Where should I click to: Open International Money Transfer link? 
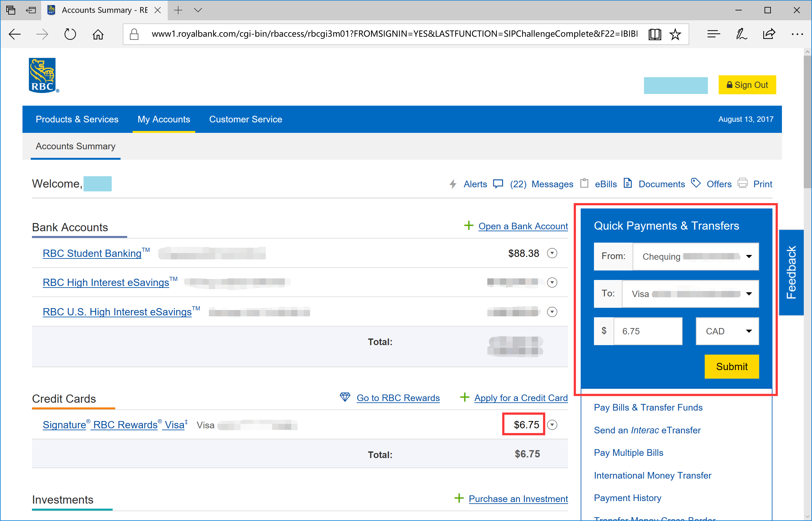pyautogui.click(x=653, y=475)
